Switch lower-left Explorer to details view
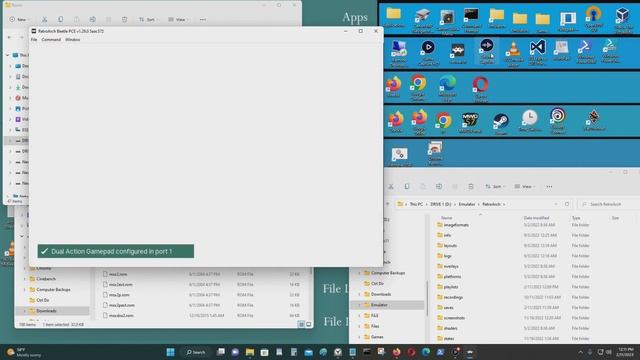The height and width of the screenshot is (360, 640). coord(301,324)
